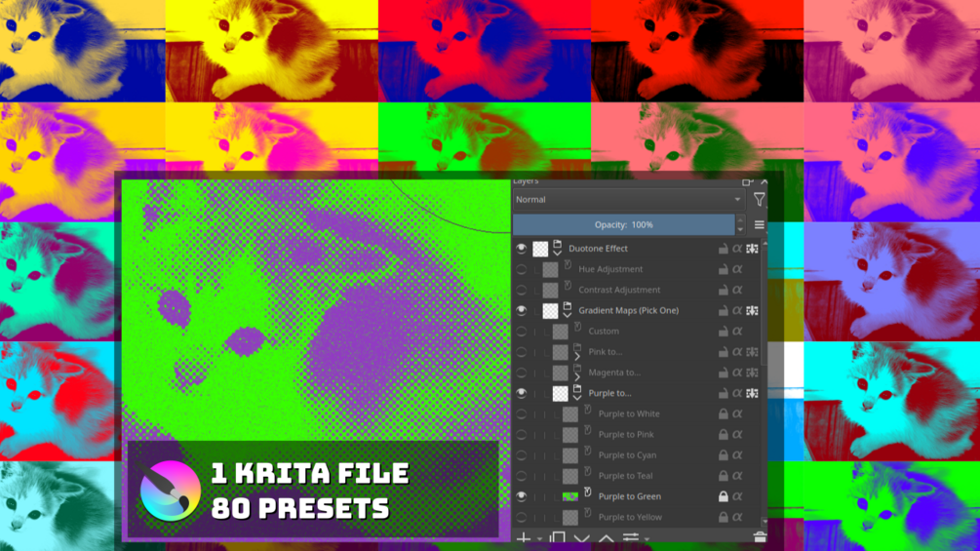
Task: Hide the Purple to... group
Action: [x=522, y=393]
